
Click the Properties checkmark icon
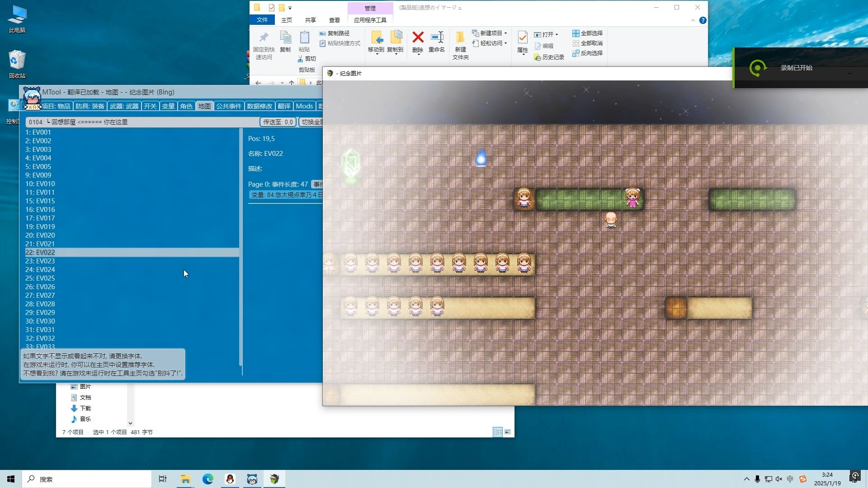pos(523,37)
